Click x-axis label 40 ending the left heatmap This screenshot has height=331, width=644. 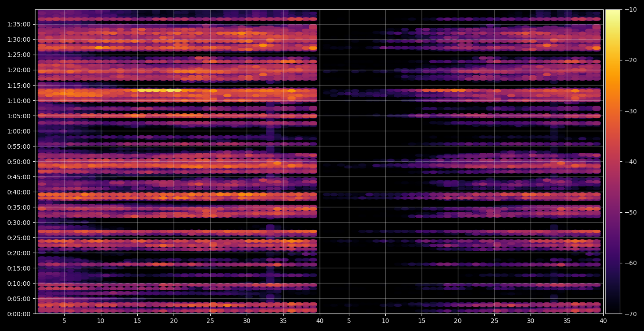point(320,321)
